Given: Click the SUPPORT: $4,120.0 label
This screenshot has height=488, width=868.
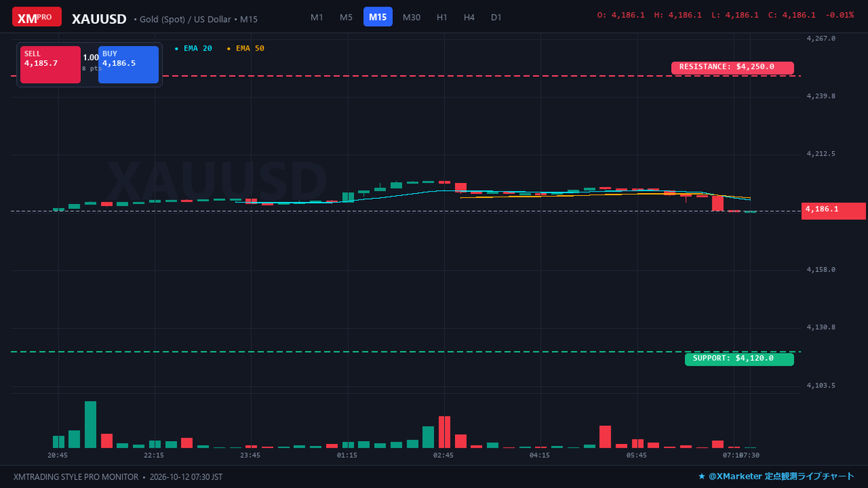Looking at the screenshot, I should tap(739, 359).
